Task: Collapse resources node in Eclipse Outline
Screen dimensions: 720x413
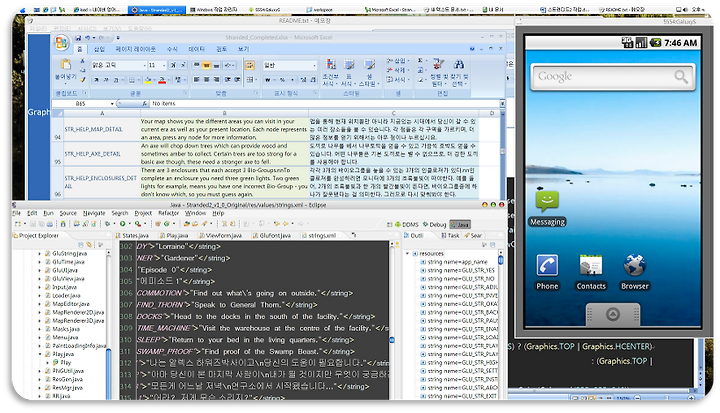Action: [x=407, y=254]
